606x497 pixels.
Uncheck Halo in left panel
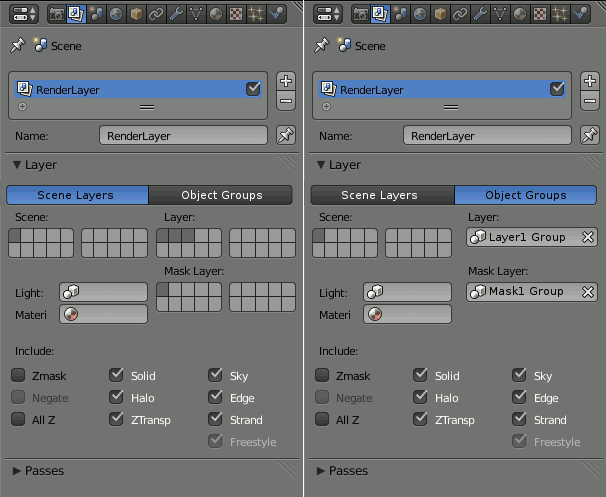(116, 397)
